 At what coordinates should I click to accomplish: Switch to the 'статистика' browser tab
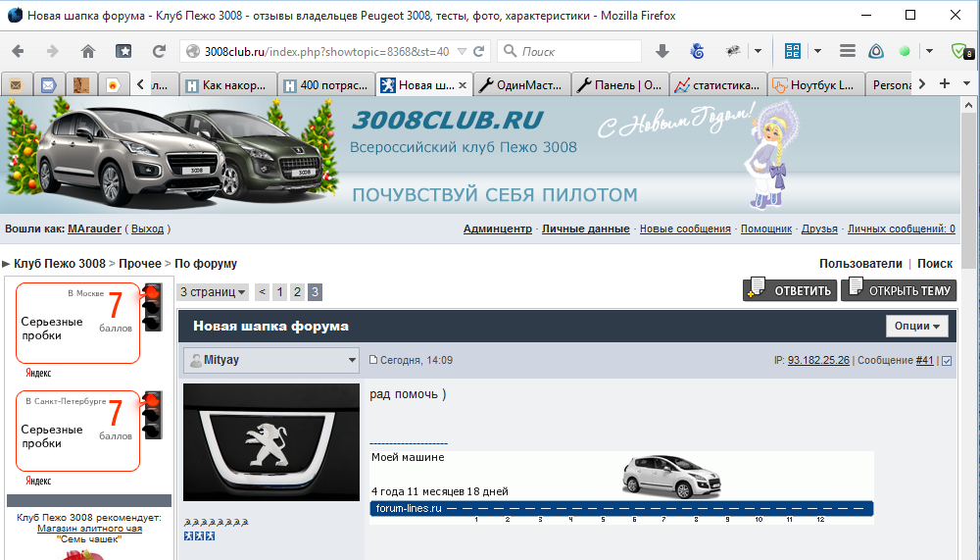pyautogui.click(x=718, y=84)
